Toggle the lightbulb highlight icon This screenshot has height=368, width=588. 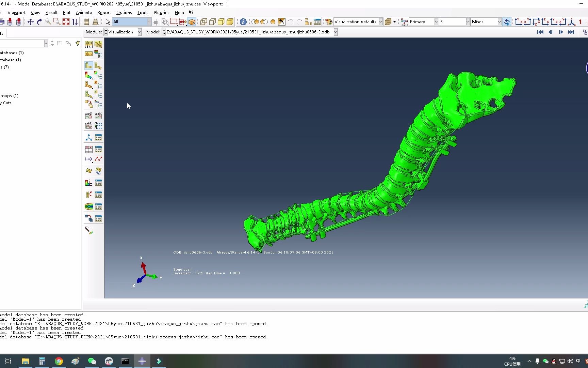pos(78,43)
